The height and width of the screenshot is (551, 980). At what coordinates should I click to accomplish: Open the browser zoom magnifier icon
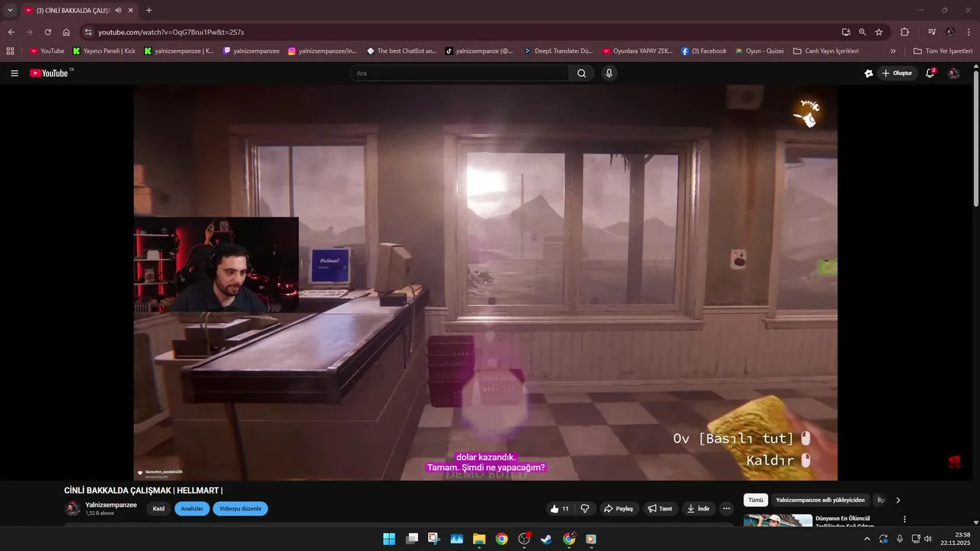pos(862,32)
